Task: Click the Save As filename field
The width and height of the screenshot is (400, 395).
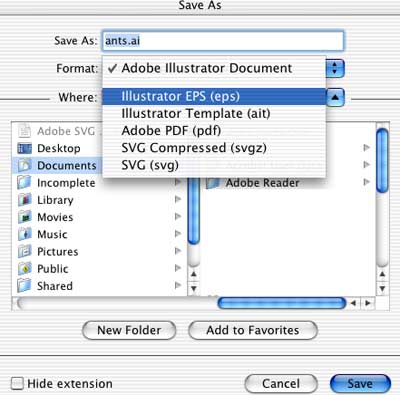Action: 223,41
